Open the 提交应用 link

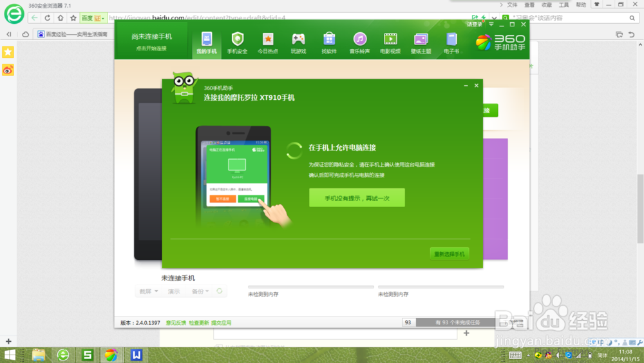(222, 323)
